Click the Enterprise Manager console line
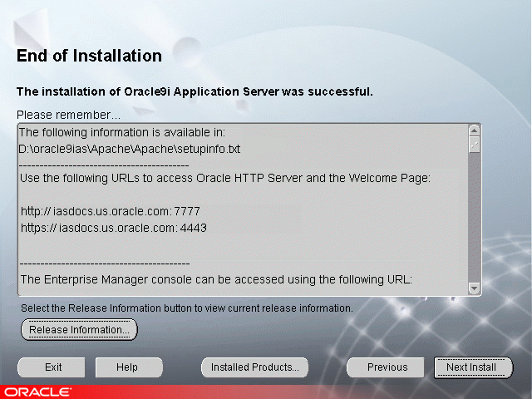The width and height of the screenshot is (532, 399). pos(216,279)
